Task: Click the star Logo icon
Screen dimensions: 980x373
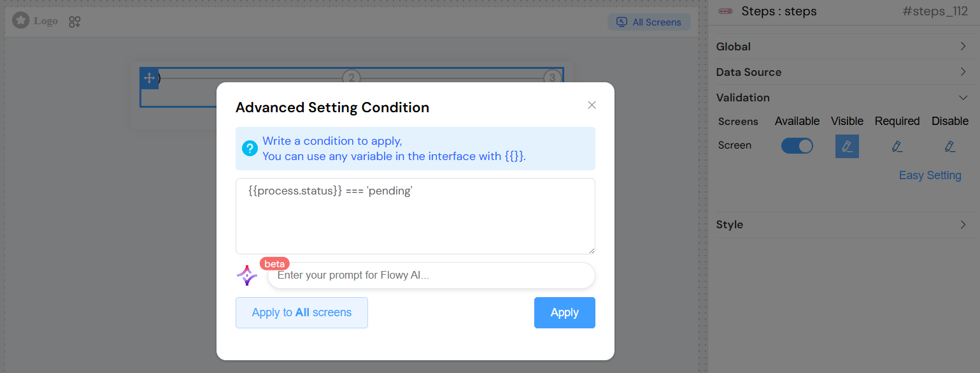Action: [19, 20]
